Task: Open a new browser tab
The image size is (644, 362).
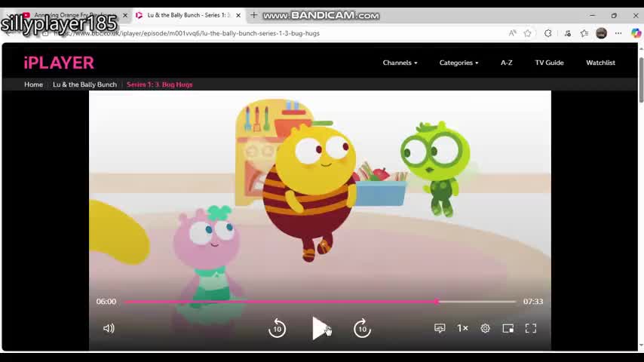Action: pyautogui.click(x=254, y=15)
